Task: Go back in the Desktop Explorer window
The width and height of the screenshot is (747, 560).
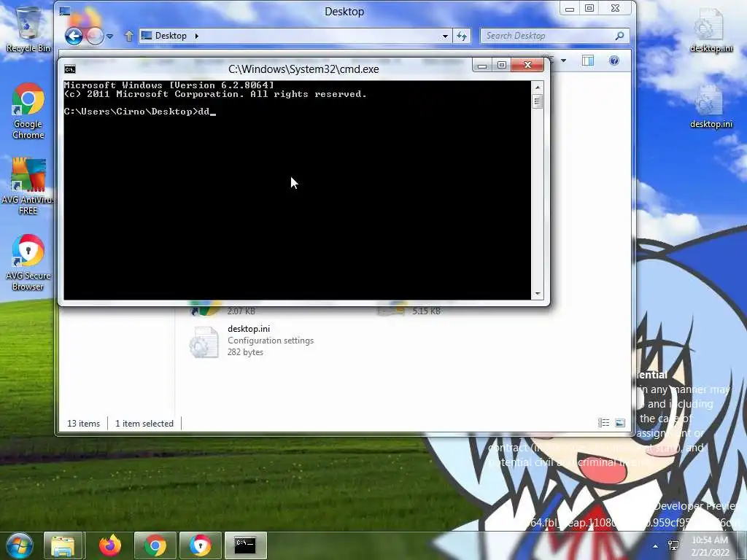Action: (x=74, y=36)
